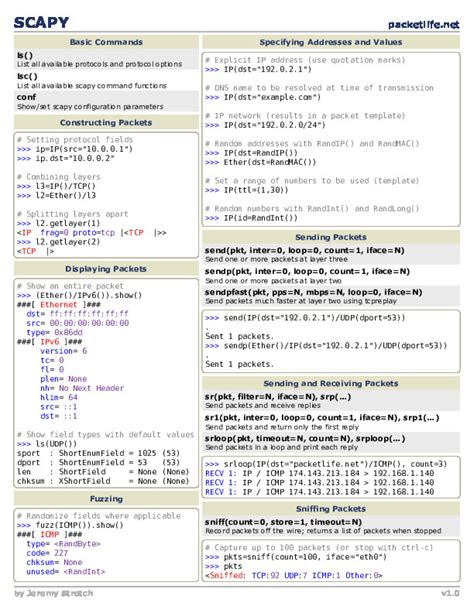Click the IP(id=RandInt()) code line
The image size is (474, 613).
pos(251,218)
